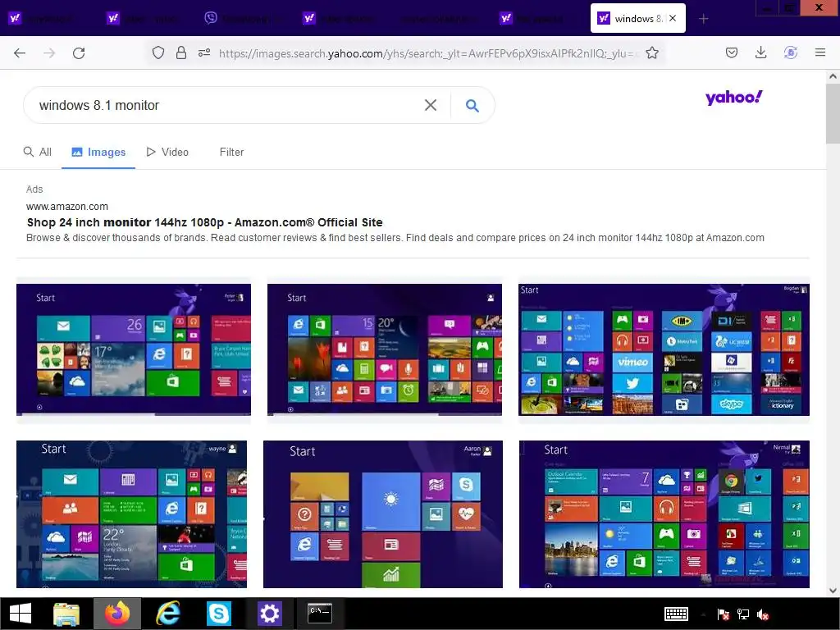Open thumbnail showing 15 and 20° tiles
Viewport: 840px width, 630px height.
coord(385,349)
